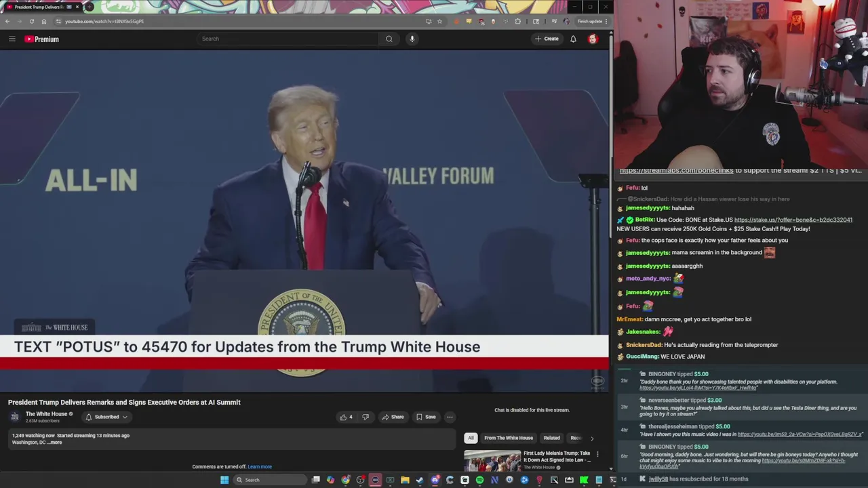
Task: Bookmark this page with star icon
Action: tap(439, 21)
